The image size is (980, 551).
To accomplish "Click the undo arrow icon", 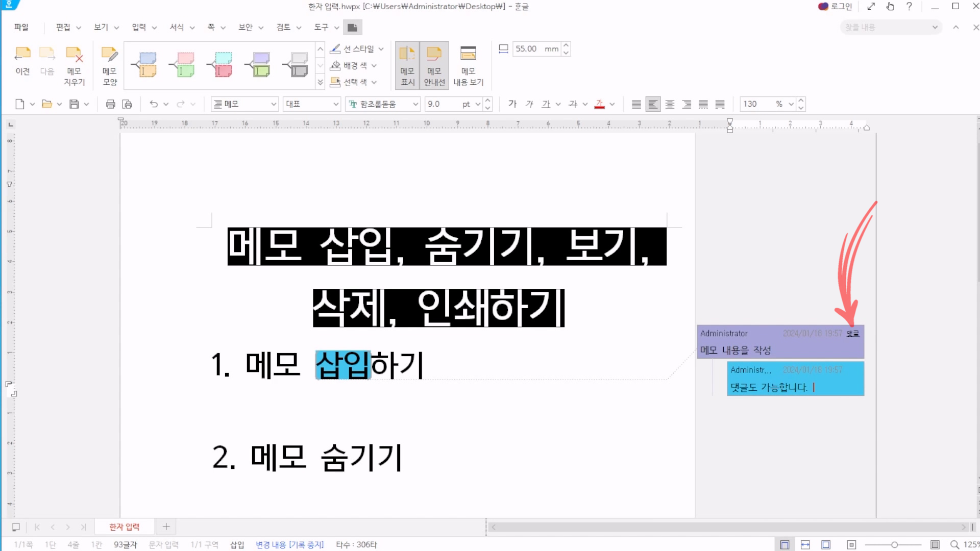I will click(x=154, y=104).
